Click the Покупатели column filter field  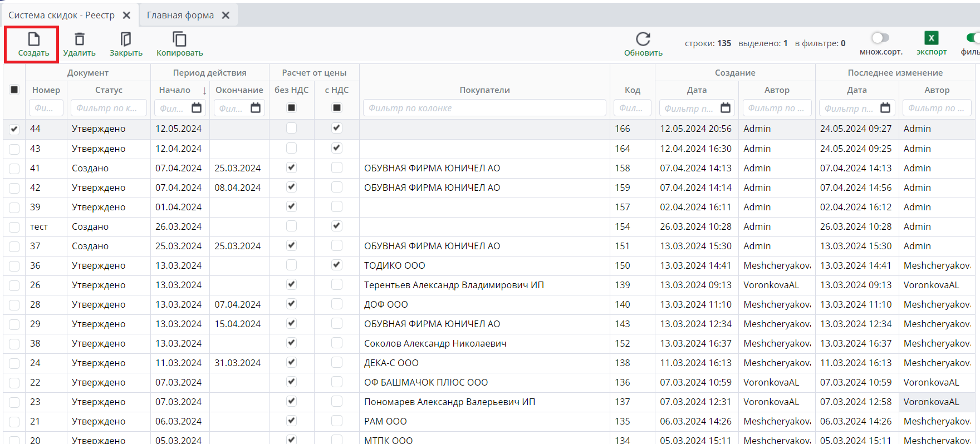484,108
